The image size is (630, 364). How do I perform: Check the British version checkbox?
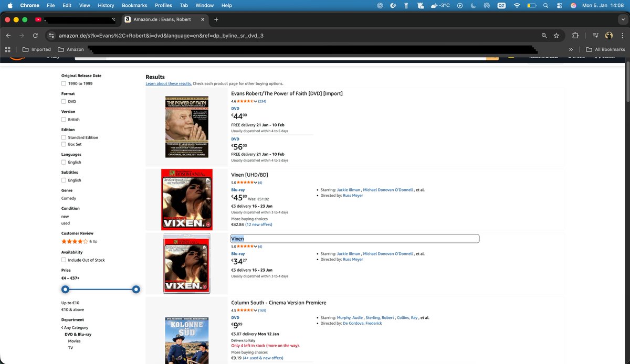[64, 119]
